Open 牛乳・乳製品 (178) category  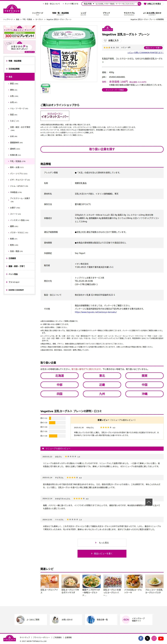point(18,161)
